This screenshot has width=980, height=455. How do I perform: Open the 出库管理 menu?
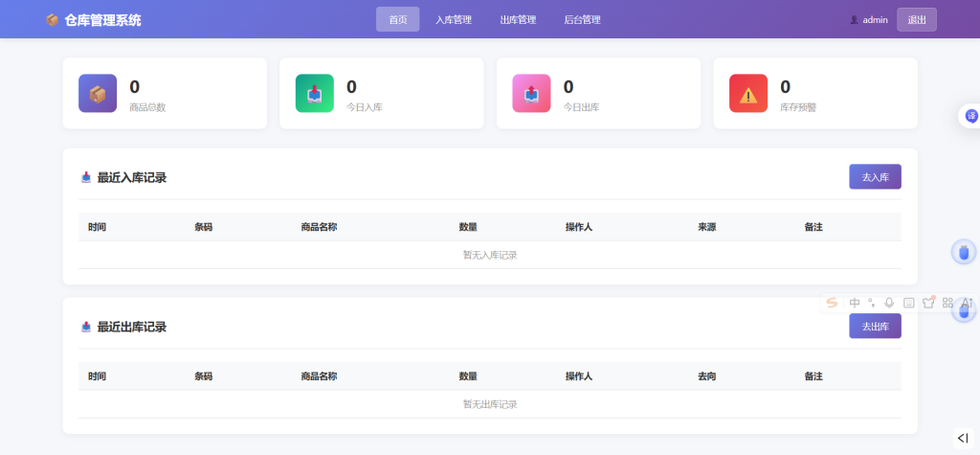518,19
